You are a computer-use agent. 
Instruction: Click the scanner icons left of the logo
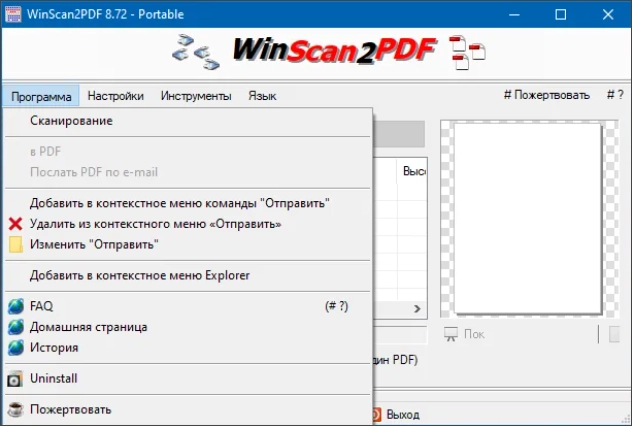coord(196,52)
